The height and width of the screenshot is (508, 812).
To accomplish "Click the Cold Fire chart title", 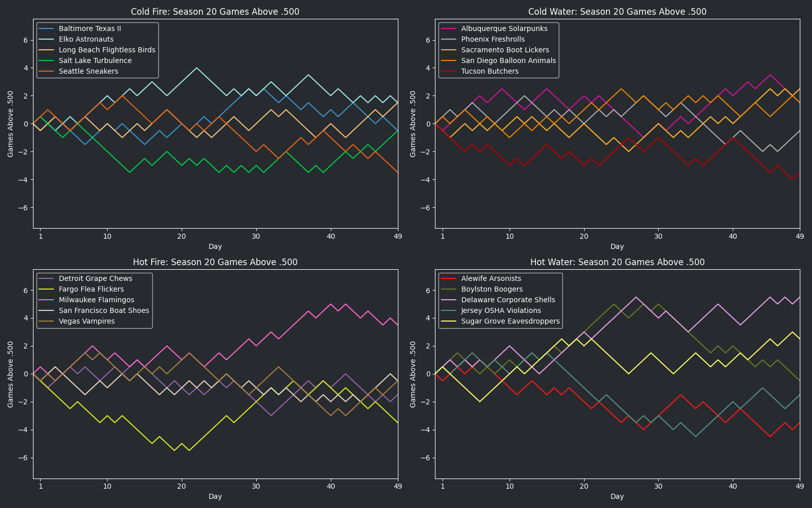I will point(215,12).
